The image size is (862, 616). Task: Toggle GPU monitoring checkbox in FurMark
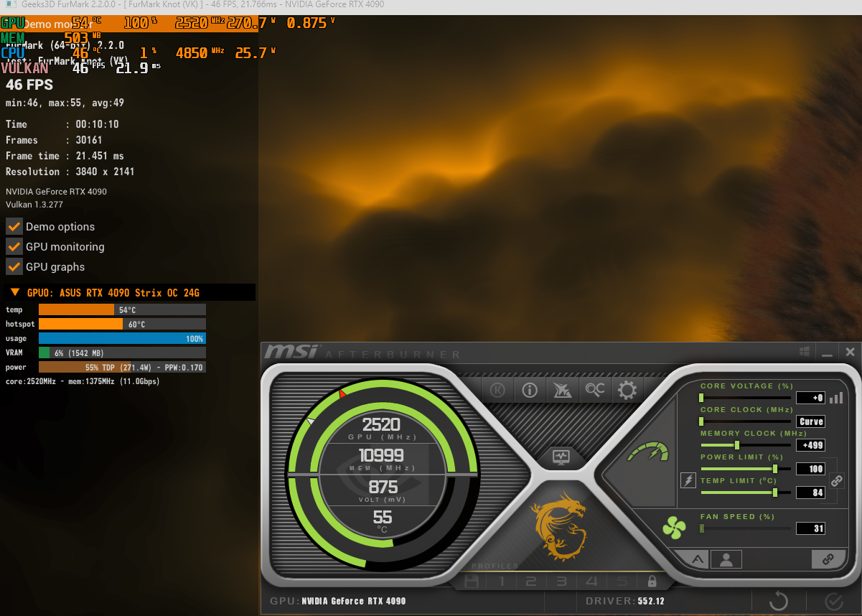click(x=14, y=246)
